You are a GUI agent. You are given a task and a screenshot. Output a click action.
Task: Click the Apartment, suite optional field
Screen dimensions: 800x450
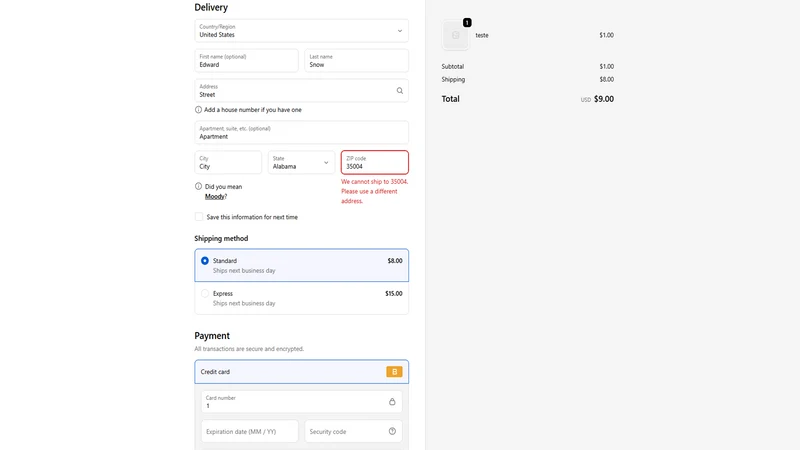tap(302, 133)
